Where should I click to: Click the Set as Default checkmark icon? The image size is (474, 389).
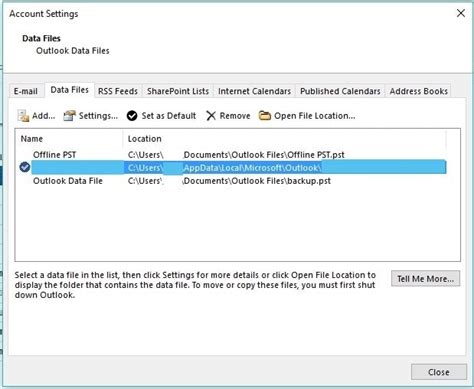tap(132, 116)
